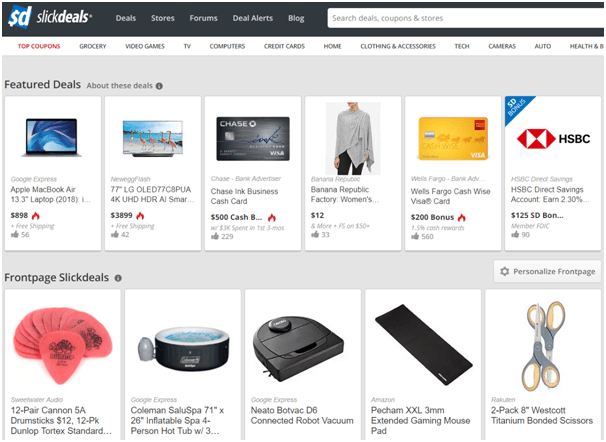Open Deal Alerts
The image size is (606, 442).
[253, 18]
